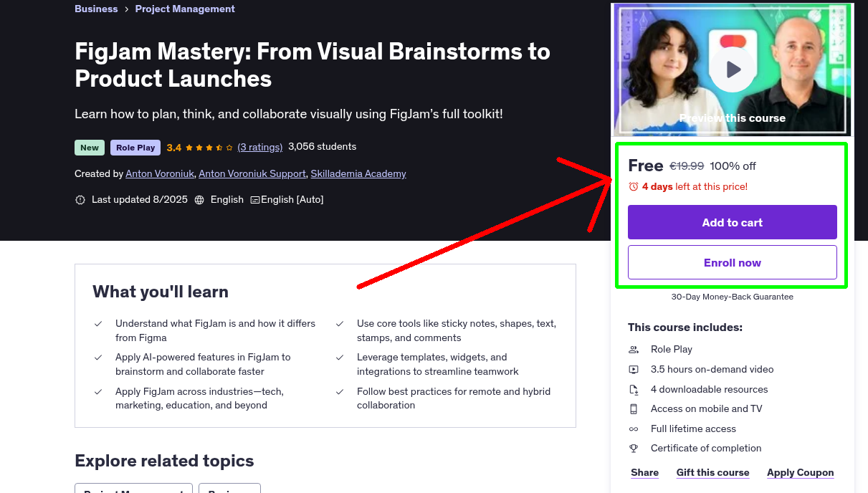Click the 'English' course language text
Image resolution: width=868 pixels, height=493 pixels.
(227, 200)
